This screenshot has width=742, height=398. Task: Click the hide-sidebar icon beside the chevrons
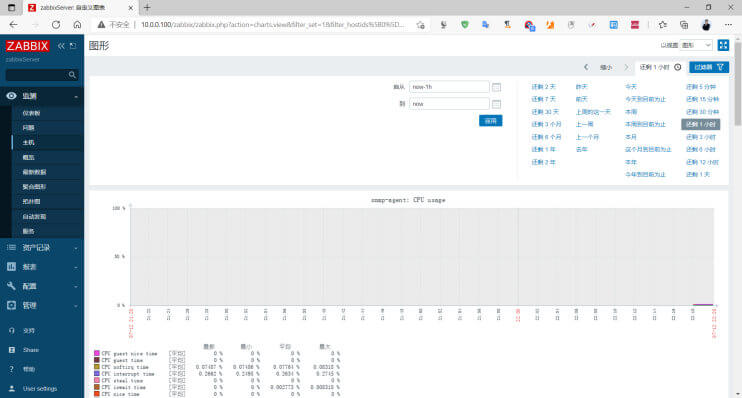[73, 46]
